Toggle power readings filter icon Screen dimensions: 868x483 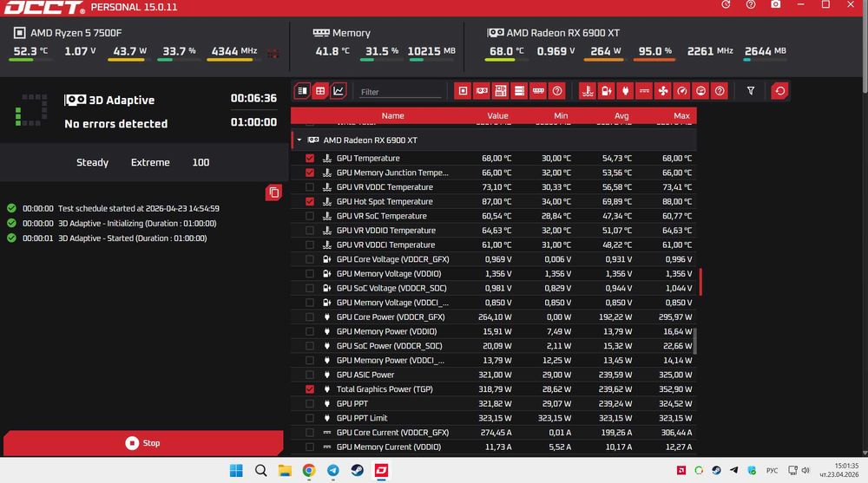click(x=625, y=91)
